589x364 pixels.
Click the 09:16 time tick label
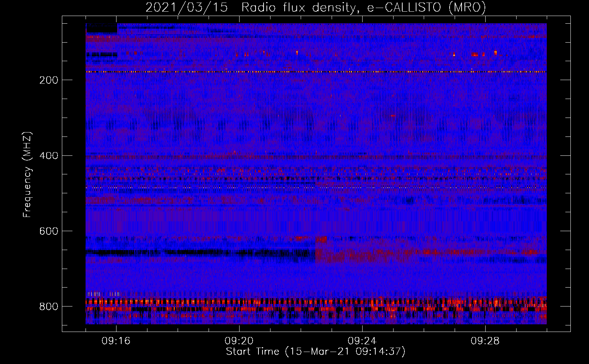tap(116, 341)
